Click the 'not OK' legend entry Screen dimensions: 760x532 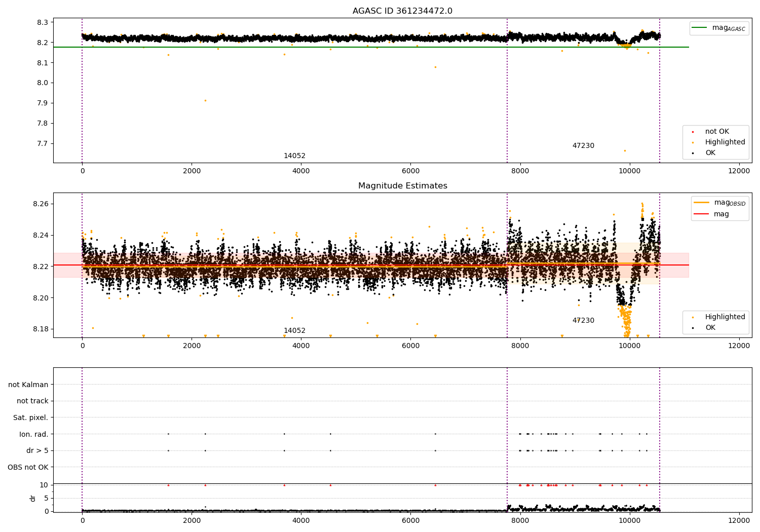[x=717, y=132]
